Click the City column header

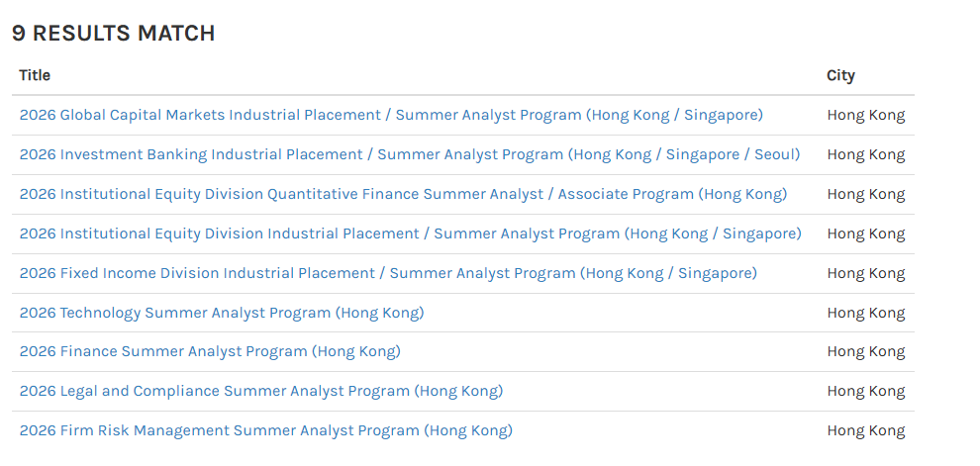click(x=840, y=75)
